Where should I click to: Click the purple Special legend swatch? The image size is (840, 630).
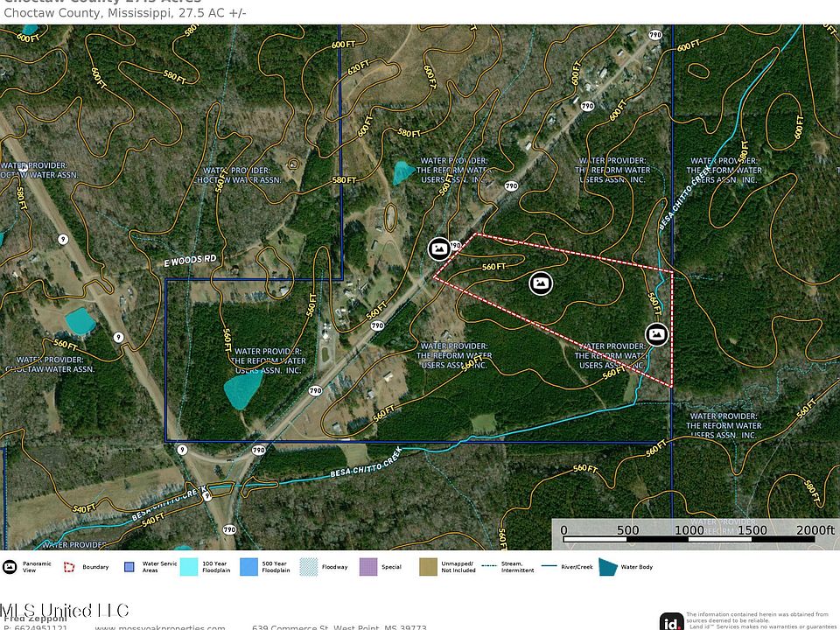368,567
